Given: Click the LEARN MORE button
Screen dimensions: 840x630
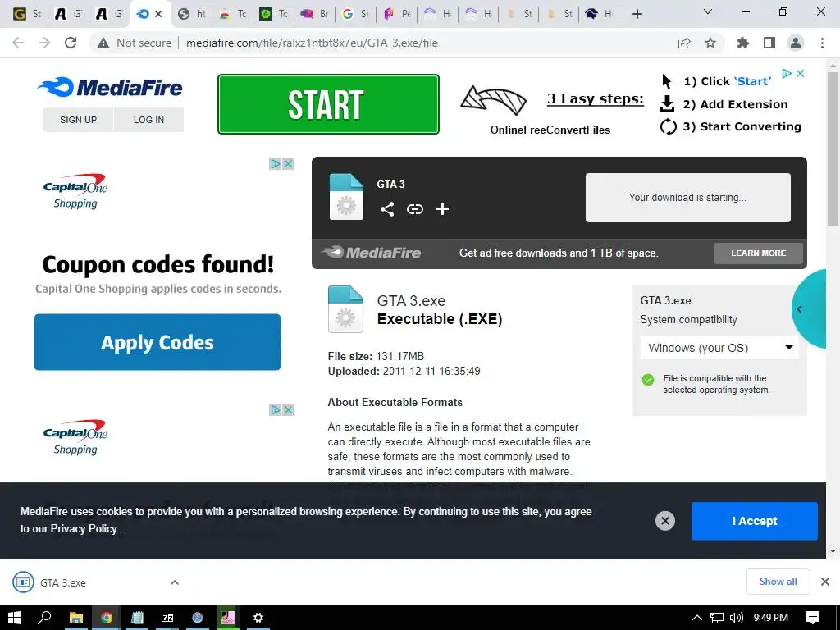Looking at the screenshot, I should [759, 253].
